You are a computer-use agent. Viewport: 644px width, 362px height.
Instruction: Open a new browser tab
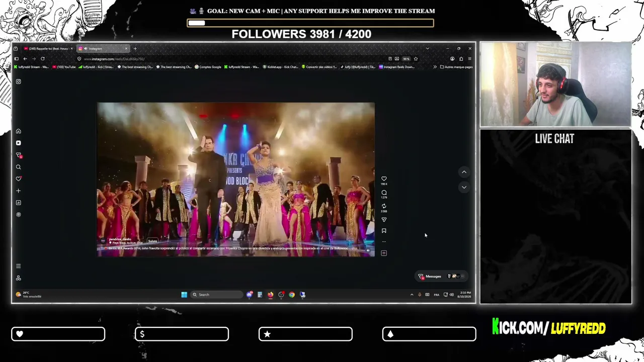135,49
